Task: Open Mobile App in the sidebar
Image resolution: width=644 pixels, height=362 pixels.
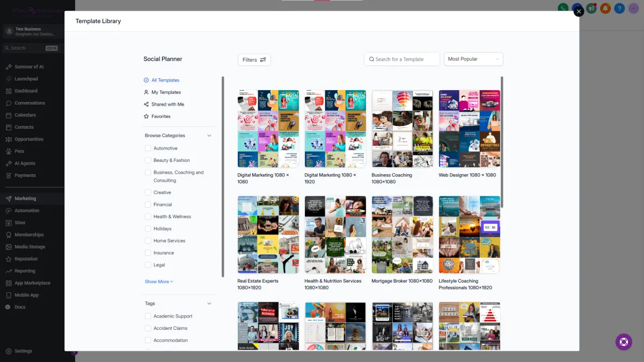Action: 26,295
